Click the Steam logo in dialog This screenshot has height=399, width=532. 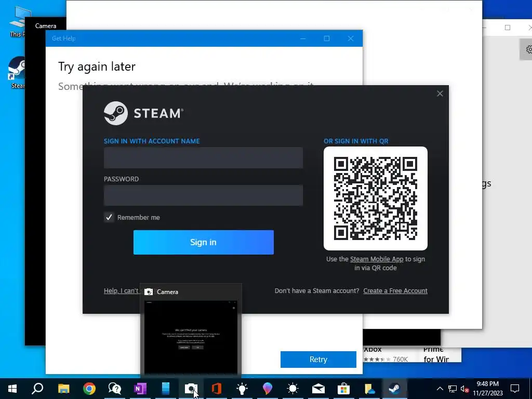pos(144,113)
